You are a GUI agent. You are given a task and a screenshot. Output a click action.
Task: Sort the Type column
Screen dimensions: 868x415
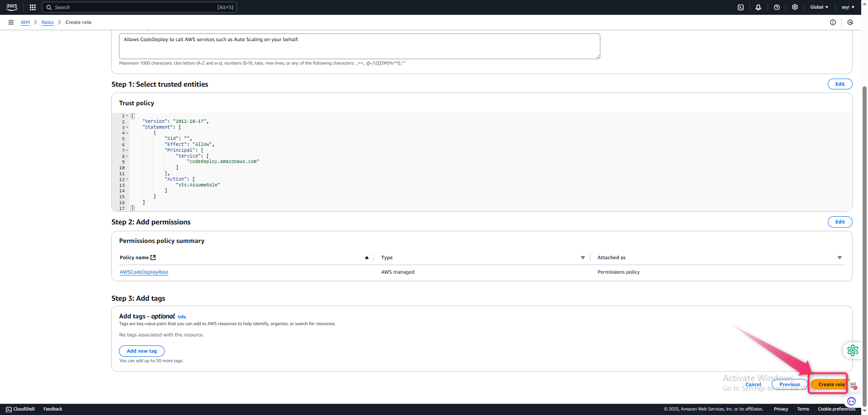pyautogui.click(x=583, y=257)
